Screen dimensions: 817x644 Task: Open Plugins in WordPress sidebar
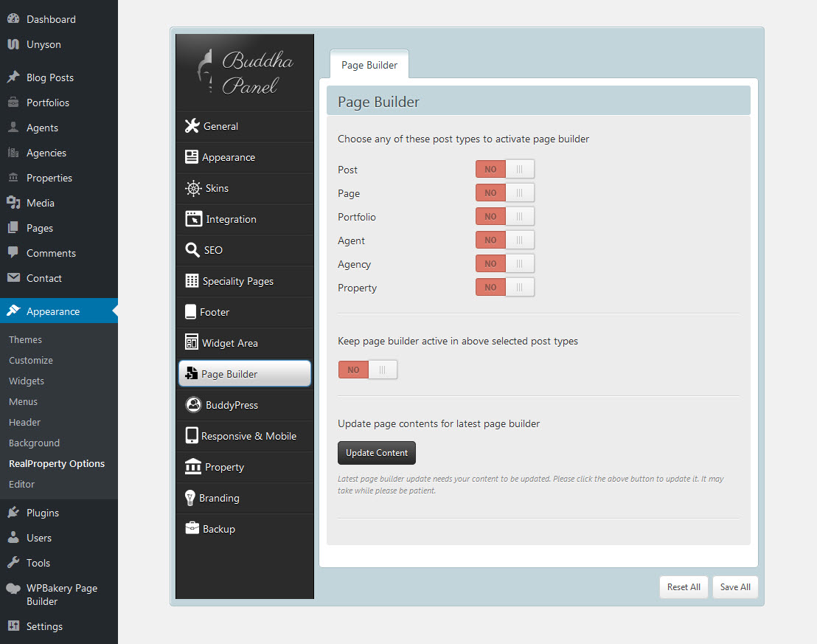(42, 513)
